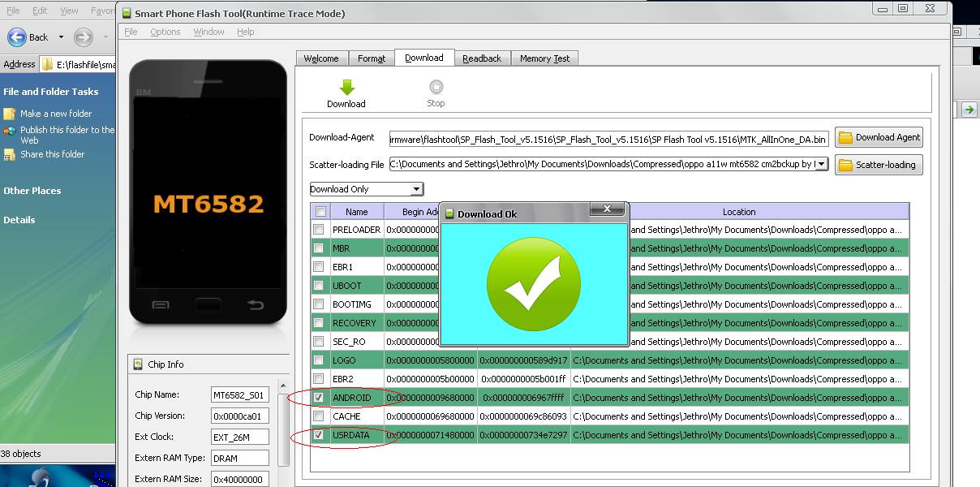Screen dimensions: 980x487
Task: Click the Back arrow in Explorer window
Action: point(17,37)
